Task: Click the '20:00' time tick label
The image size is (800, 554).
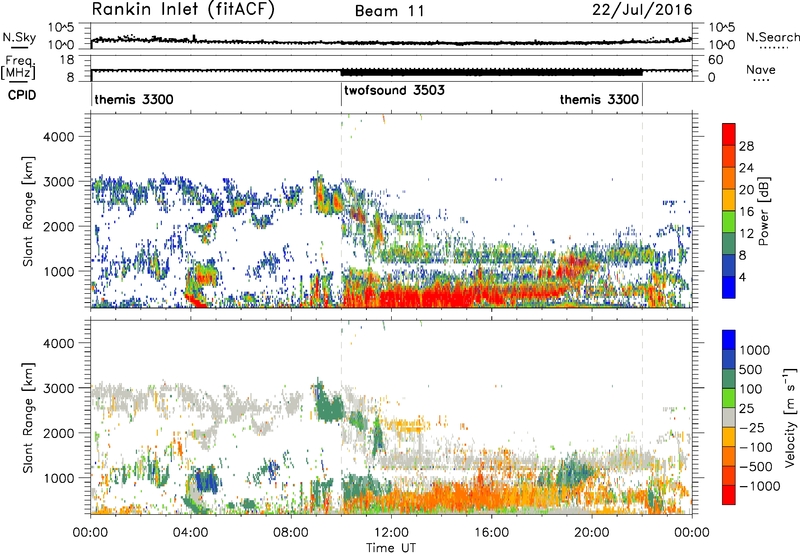Action: (x=591, y=533)
